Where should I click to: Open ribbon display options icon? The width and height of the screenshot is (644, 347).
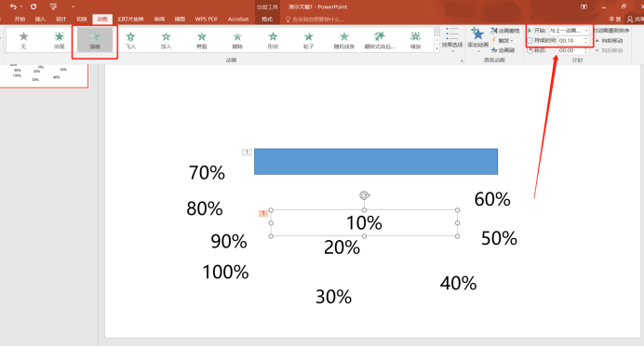(584, 7)
